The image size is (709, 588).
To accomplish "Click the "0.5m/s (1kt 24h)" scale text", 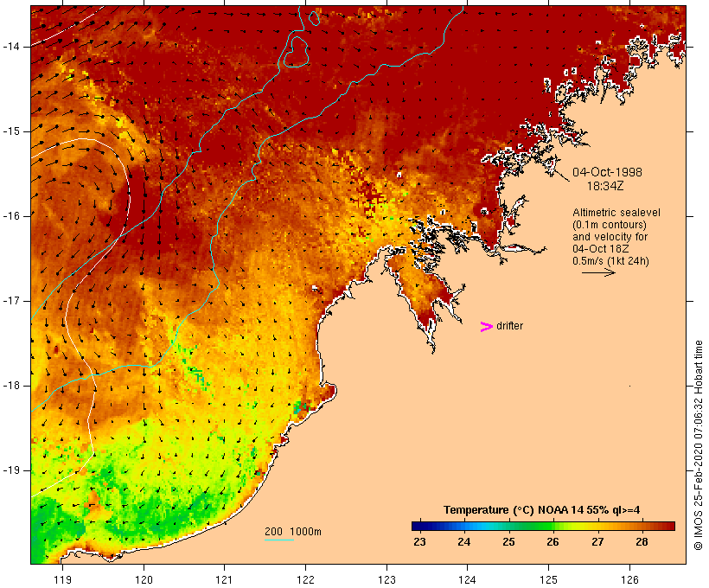I will click(610, 261).
